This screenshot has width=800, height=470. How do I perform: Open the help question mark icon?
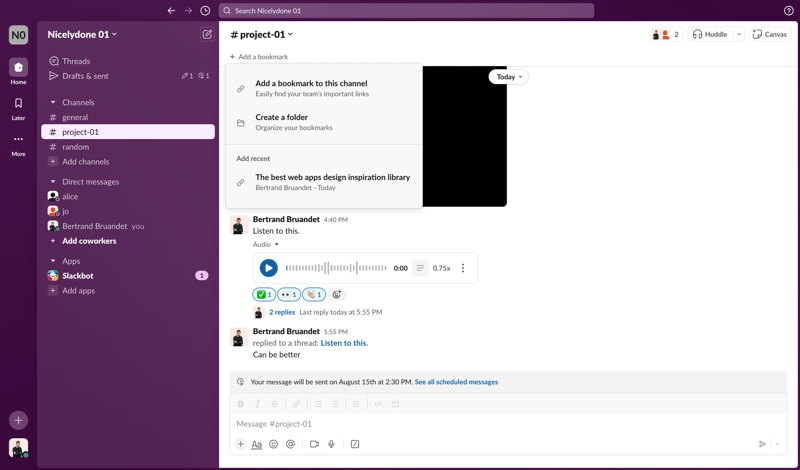click(x=788, y=11)
